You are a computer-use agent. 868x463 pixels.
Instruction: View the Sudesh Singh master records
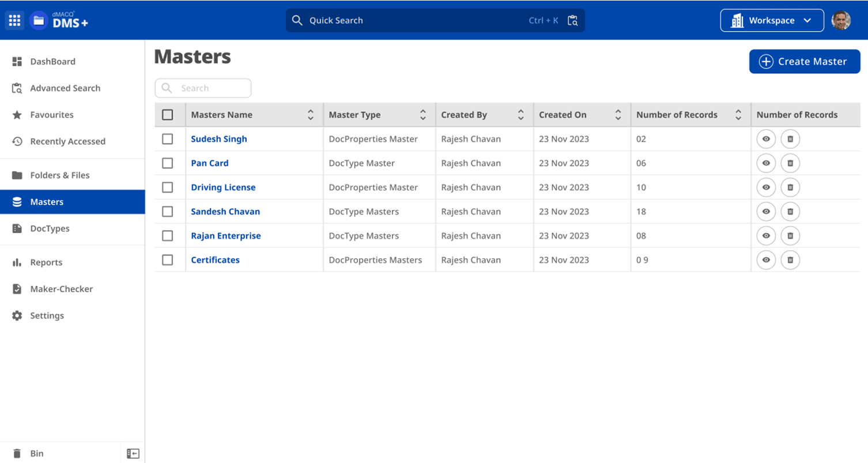click(x=766, y=139)
